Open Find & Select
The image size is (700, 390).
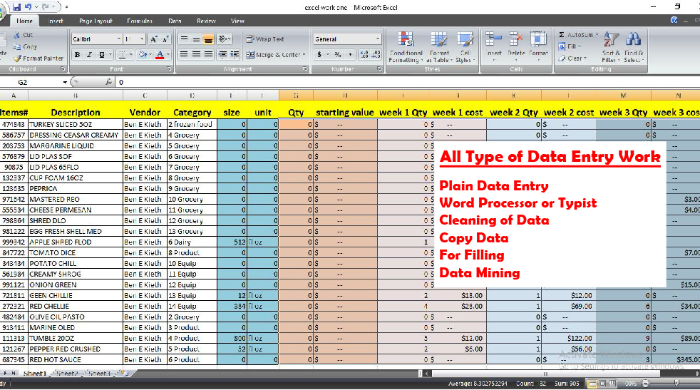click(x=633, y=47)
